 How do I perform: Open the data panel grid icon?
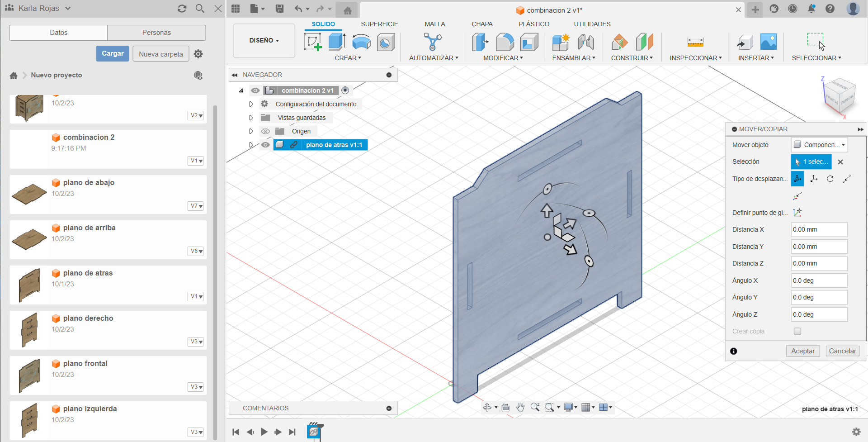236,9
